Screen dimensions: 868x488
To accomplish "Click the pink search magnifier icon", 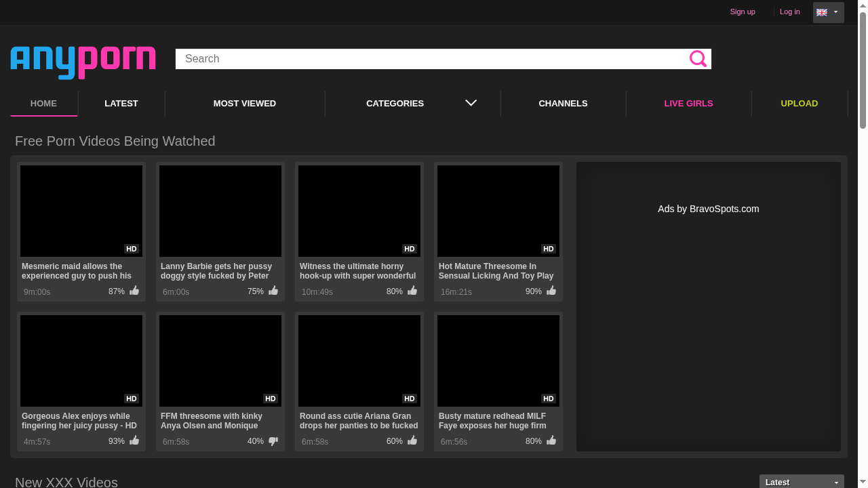I will click(698, 59).
